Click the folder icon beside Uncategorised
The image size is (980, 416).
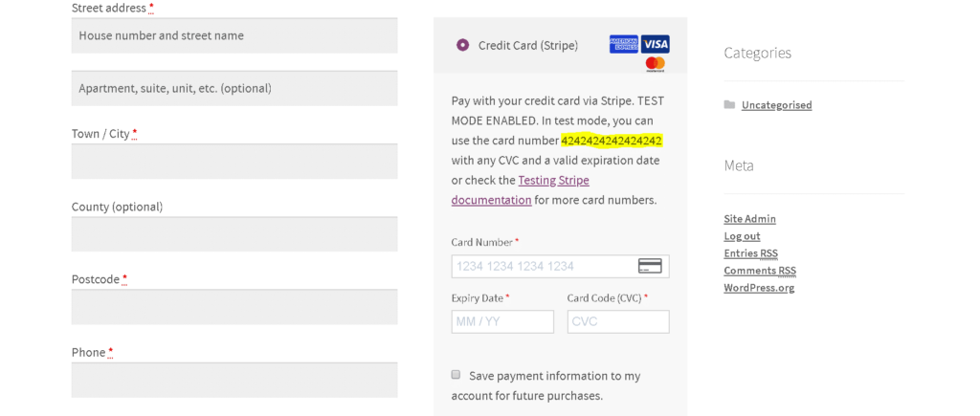729,105
